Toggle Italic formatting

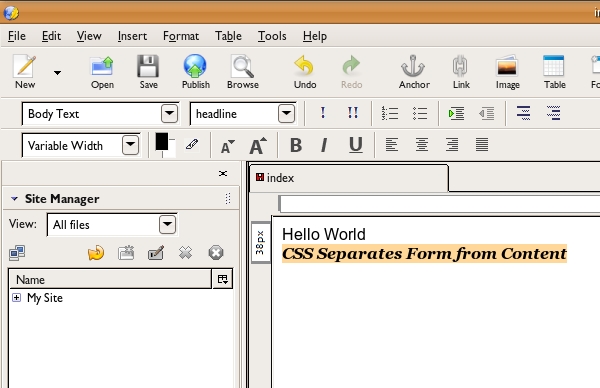click(x=324, y=145)
